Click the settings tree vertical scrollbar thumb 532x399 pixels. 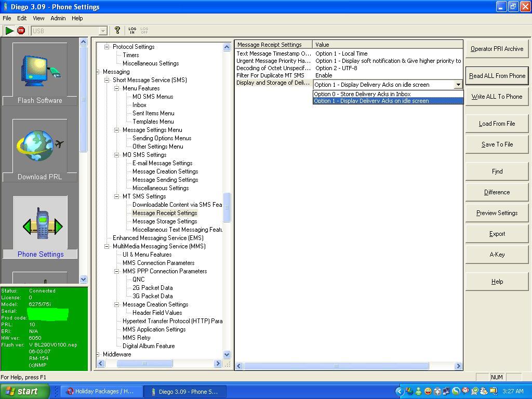[227, 206]
